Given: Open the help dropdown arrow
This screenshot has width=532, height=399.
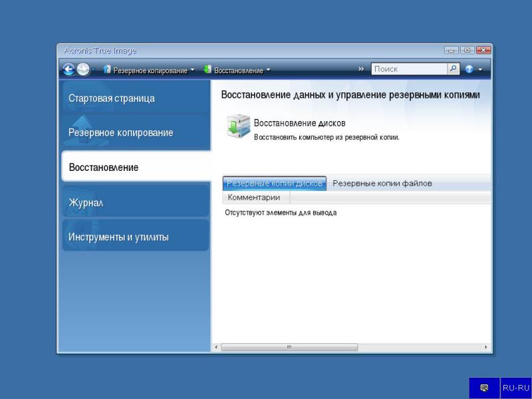Looking at the screenshot, I should pyautogui.click(x=480, y=70).
